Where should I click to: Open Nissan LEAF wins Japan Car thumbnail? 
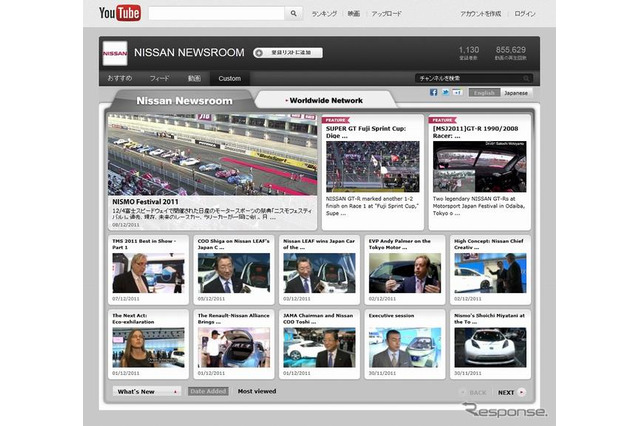click(x=320, y=273)
